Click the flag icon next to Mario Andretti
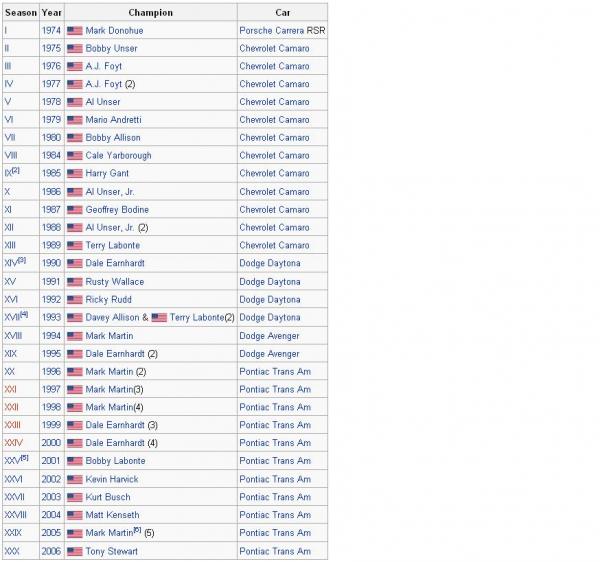The width and height of the screenshot is (600, 562). point(75,120)
